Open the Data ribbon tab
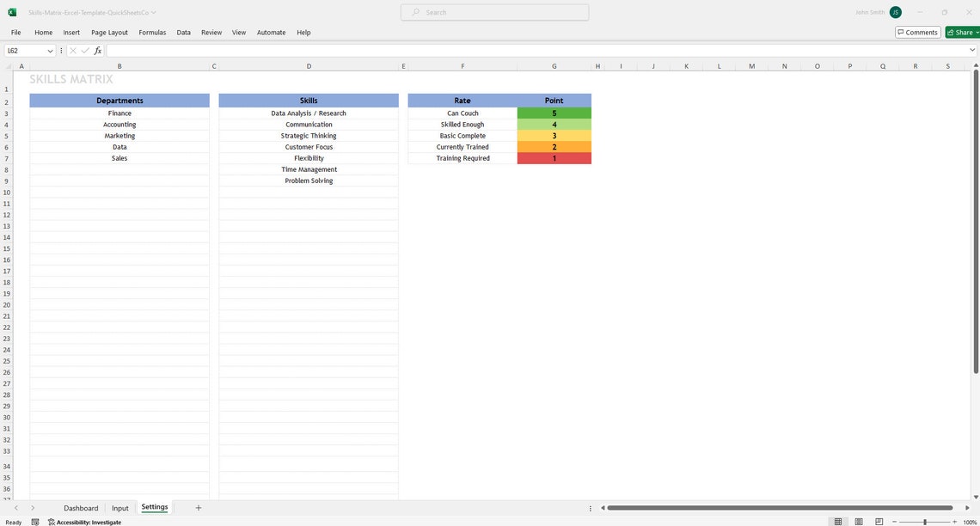The width and height of the screenshot is (980, 526). (183, 33)
